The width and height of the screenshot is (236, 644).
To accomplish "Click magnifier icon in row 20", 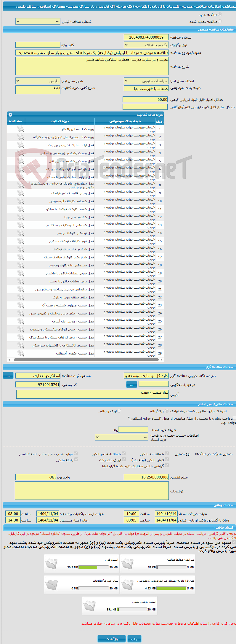I will pos(20,281).
